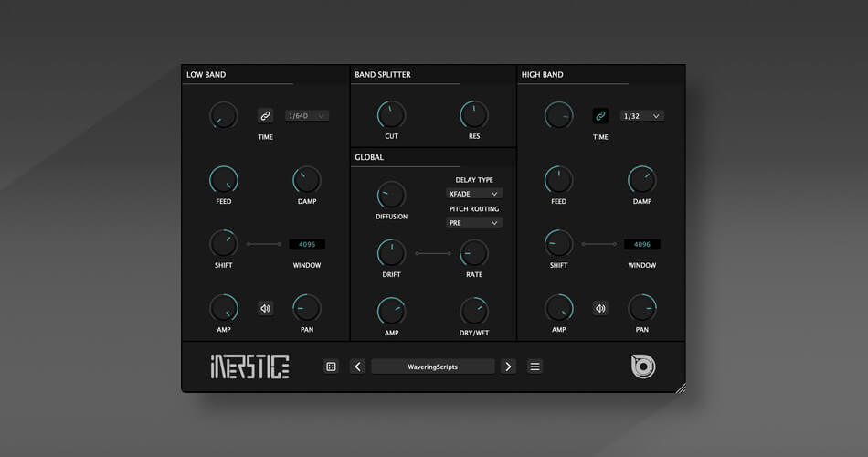Click the High Band Window 4096 value
Viewport: 868px width, 457px height.
point(642,244)
